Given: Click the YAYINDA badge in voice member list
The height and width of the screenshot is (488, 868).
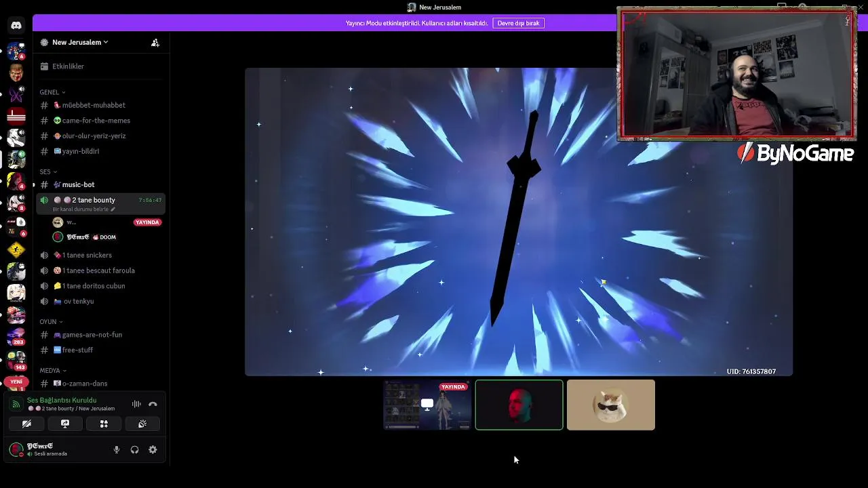Looking at the screenshot, I should click(x=147, y=222).
